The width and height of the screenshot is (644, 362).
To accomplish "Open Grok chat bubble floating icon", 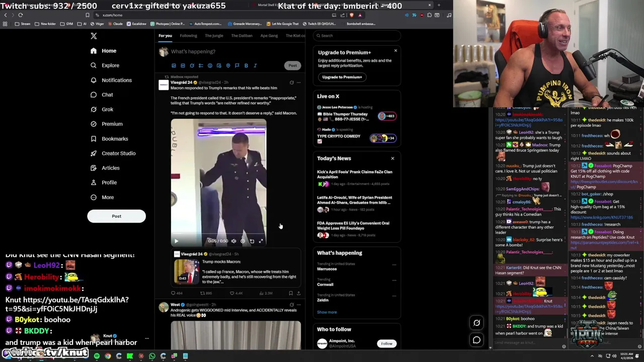I will (x=476, y=323).
